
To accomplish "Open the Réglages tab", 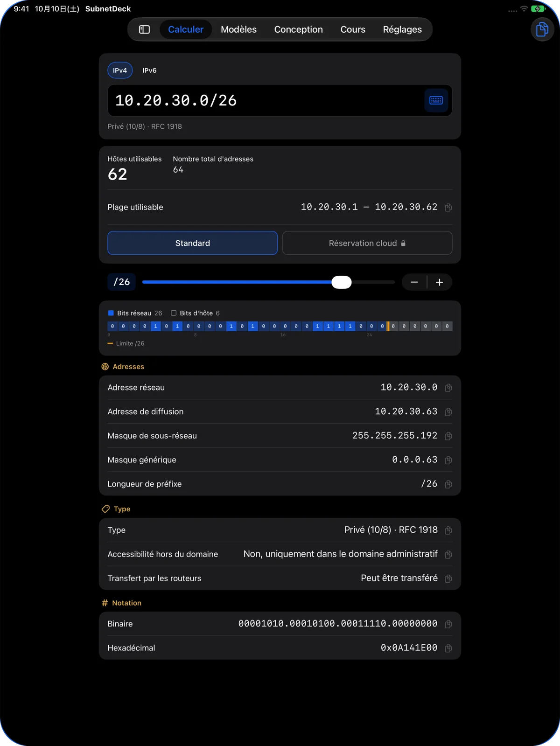I will click(402, 29).
